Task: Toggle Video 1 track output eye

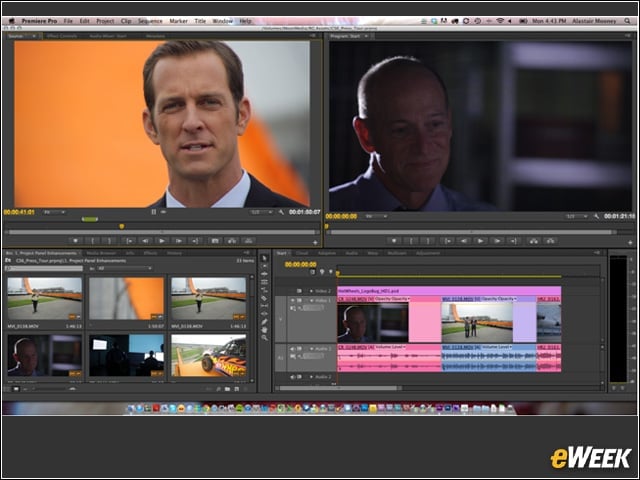Action: coord(292,300)
